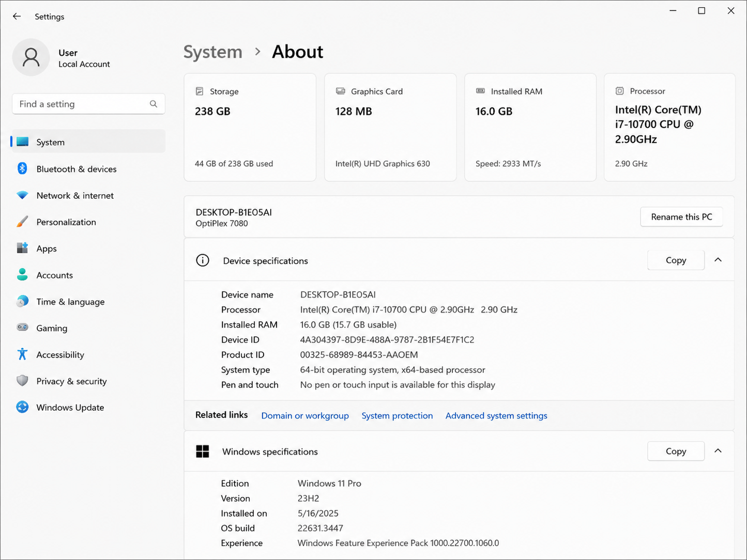Go back with the arrow icon
Viewport: 747px width, 560px height.
[x=17, y=17]
